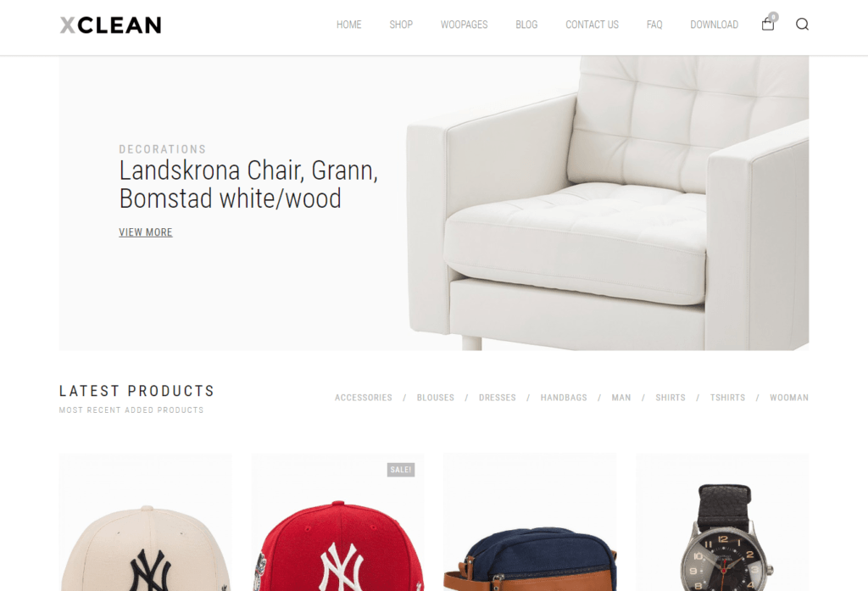Screen dimensions: 868x591
Task: Open the shopping cart bag icon
Action: coord(768,24)
